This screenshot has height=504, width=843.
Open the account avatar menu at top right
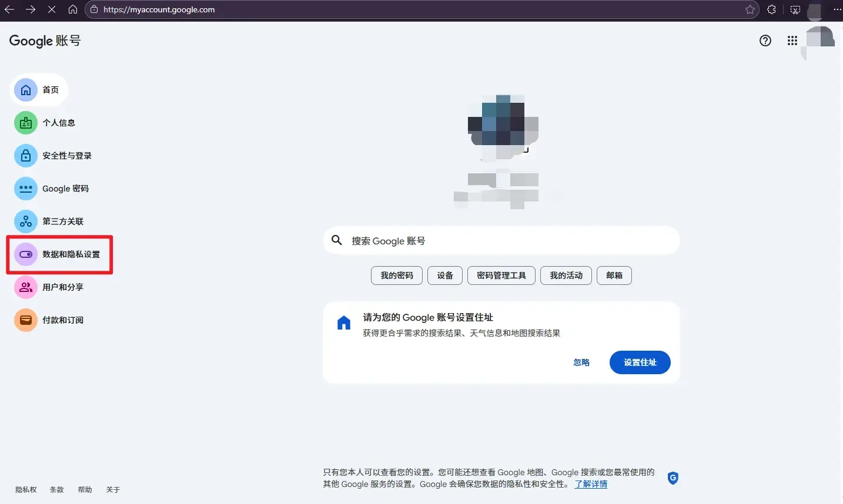[817, 41]
